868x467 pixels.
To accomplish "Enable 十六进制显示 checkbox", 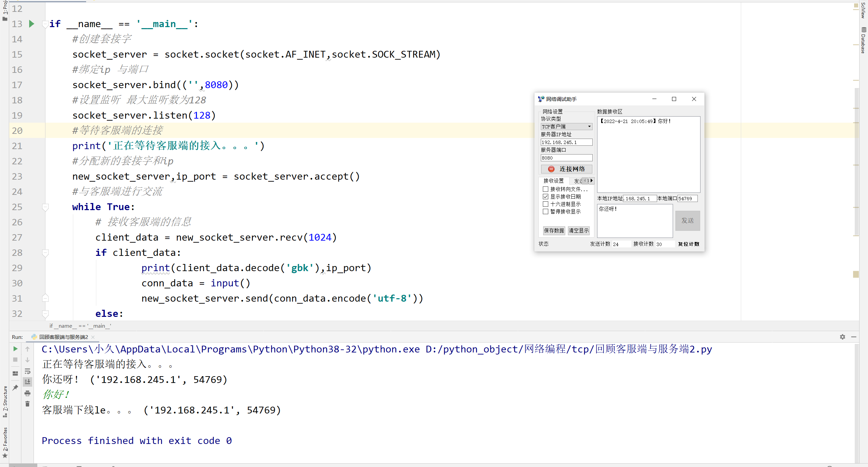I will [546, 204].
